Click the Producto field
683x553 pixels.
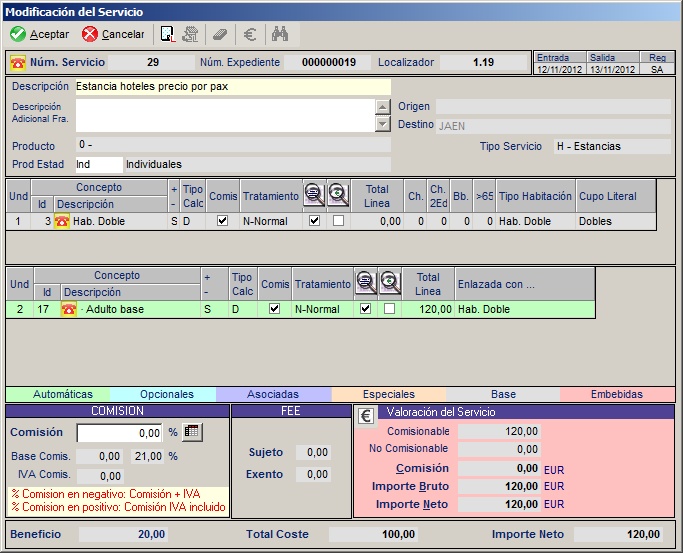point(233,145)
